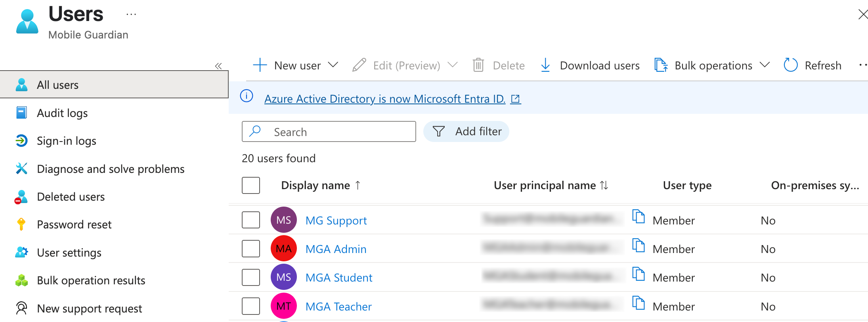Collapse the sidebar with the double chevron
868x322 pixels.
click(x=218, y=66)
